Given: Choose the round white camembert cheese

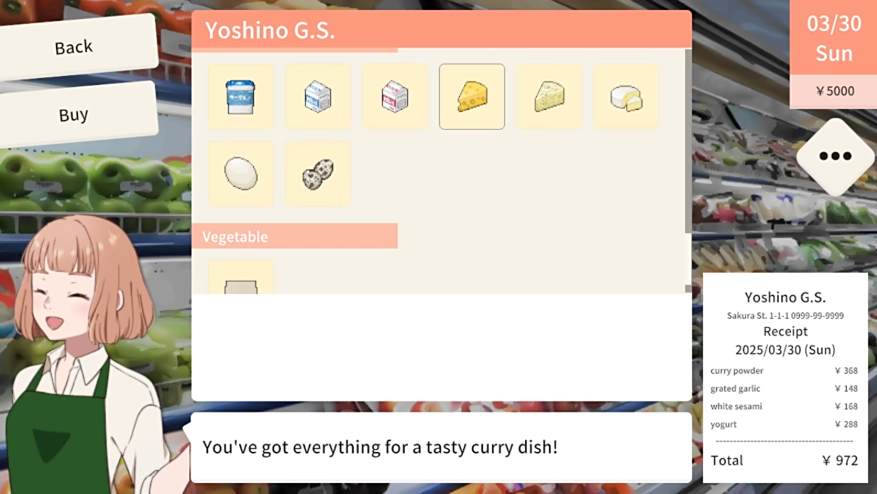Looking at the screenshot, I should (626, 97).
